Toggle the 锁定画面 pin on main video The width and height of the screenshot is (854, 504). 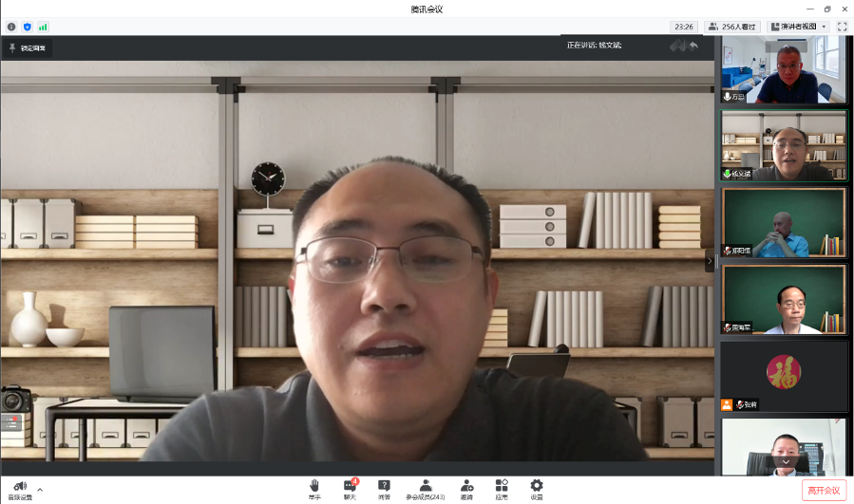27,47
